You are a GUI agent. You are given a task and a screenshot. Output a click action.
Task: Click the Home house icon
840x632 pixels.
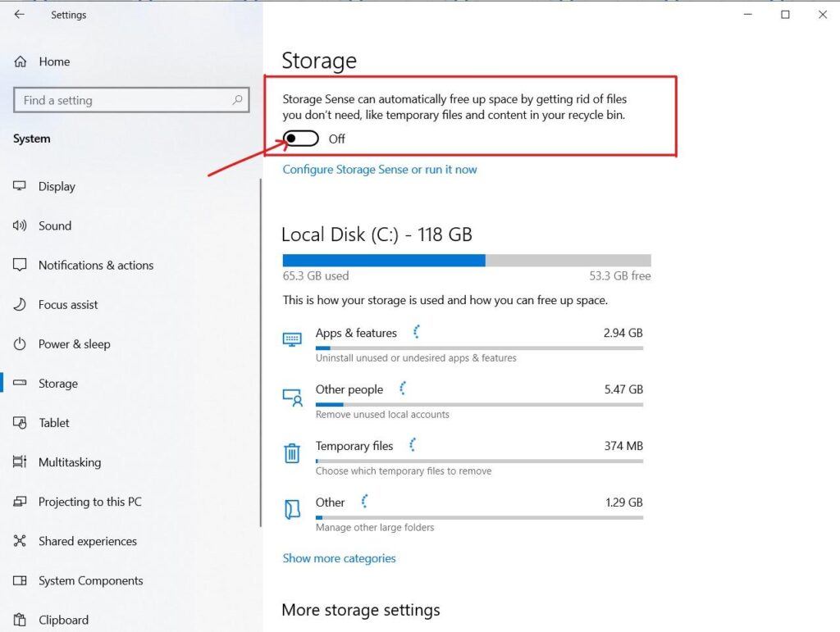click(21, 61)
